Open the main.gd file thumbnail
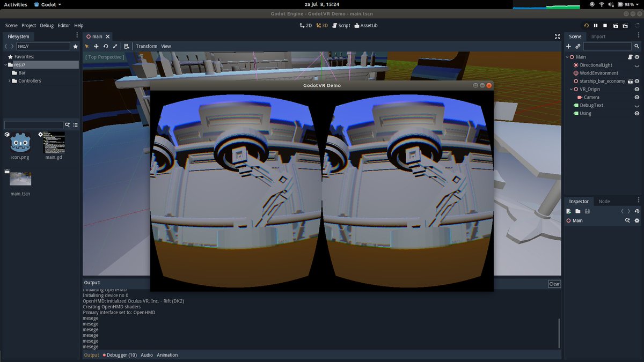 (54, 142)
